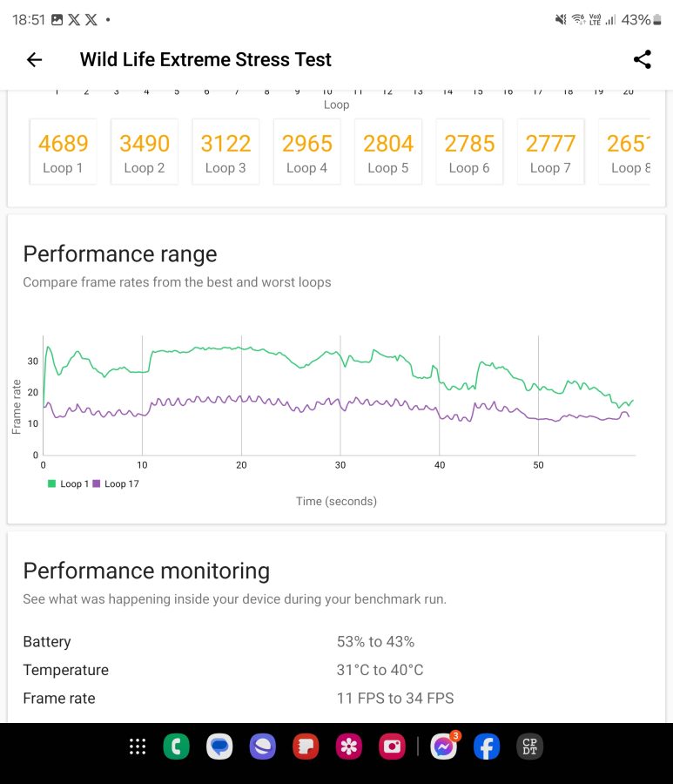Open the Messages app in taskbar

(x=219, y=747)
